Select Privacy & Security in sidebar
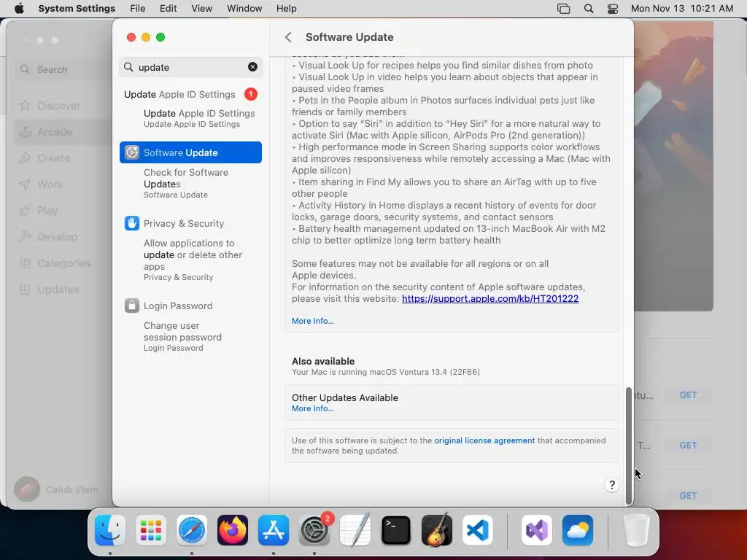This screenshot has width=747, height=560. coord(183,223)
